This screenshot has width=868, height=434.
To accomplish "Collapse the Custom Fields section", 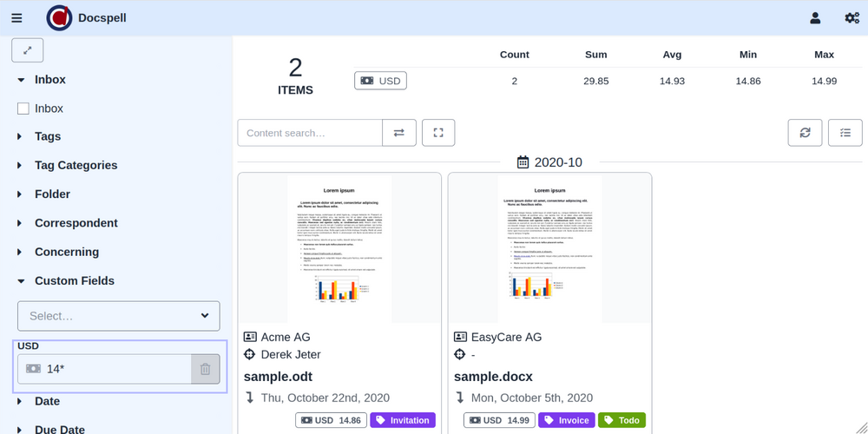I will point(74,280).
